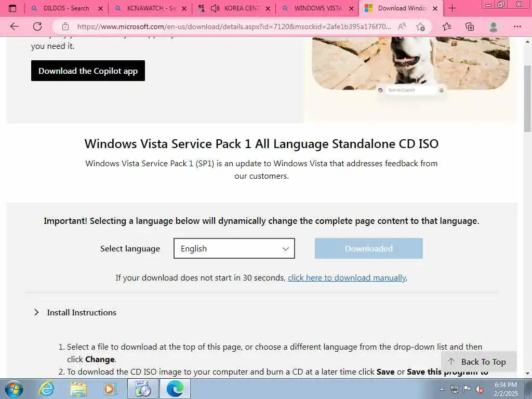Close the DILDOS - Search tab
Image resolution: width=532 pixels, height=399 pixels.
tap(100, 9)
